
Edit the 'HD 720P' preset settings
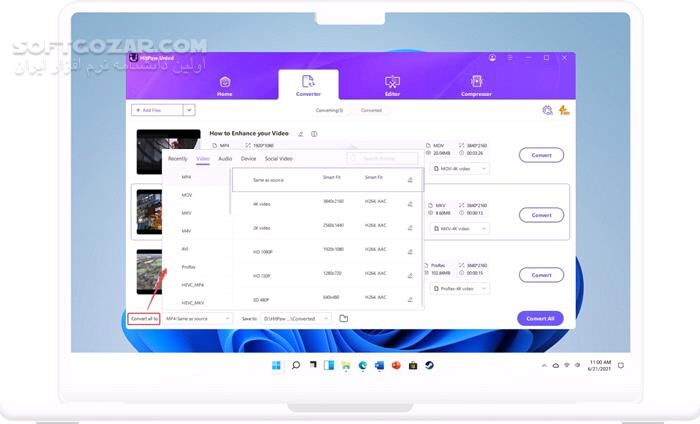pyautogui.click(x=410, y=276)
